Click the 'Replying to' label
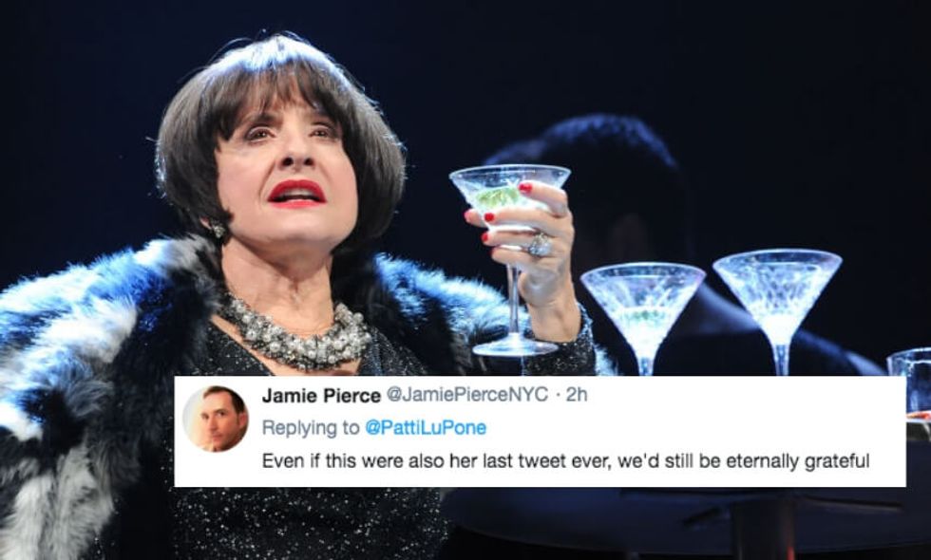 (x=310, y=428)
